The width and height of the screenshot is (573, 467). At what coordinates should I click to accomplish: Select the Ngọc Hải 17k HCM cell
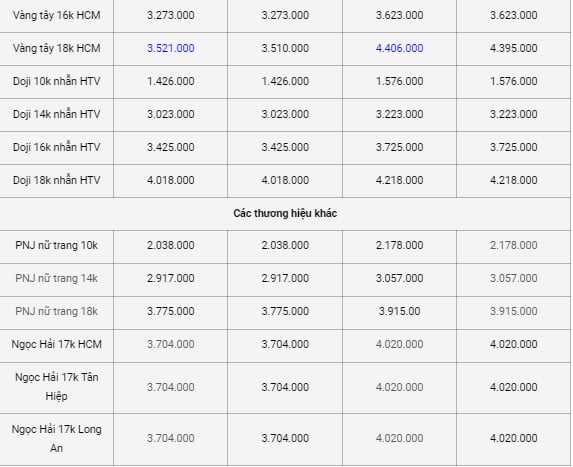57,345
